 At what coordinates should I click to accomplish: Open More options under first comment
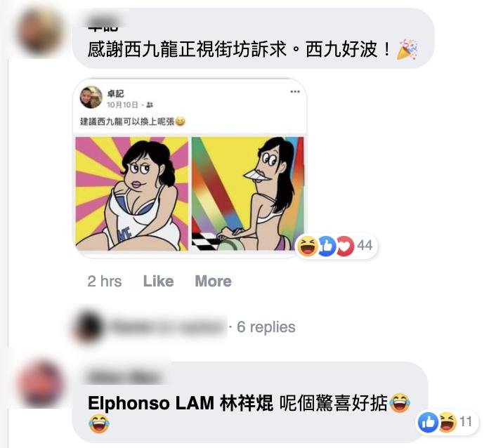pyautogui.click(x=213, y=281)
